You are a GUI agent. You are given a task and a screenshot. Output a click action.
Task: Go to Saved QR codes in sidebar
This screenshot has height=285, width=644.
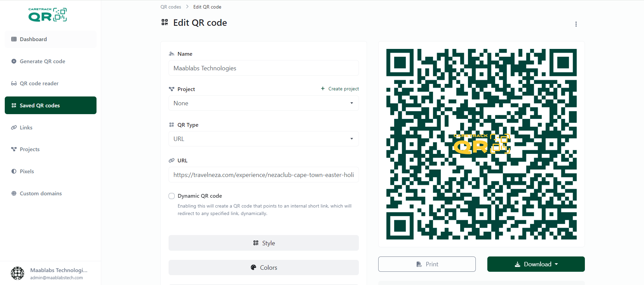pos(51,105)
